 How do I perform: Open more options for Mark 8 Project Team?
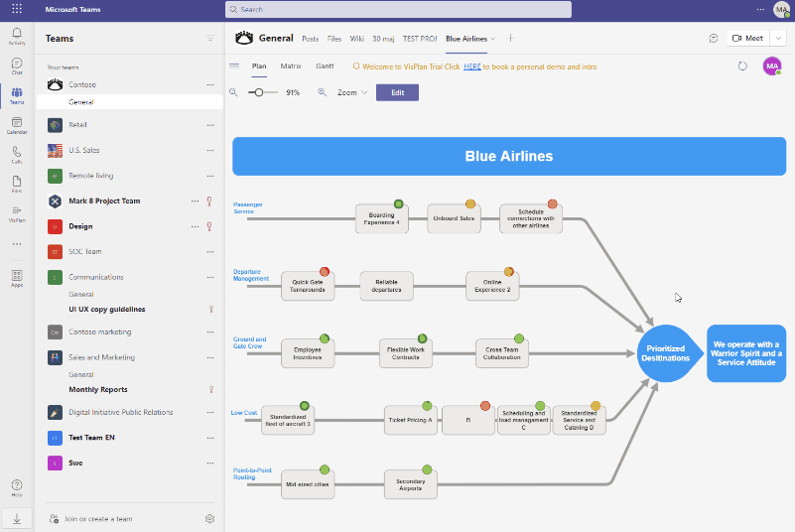(x=195, y=200)
